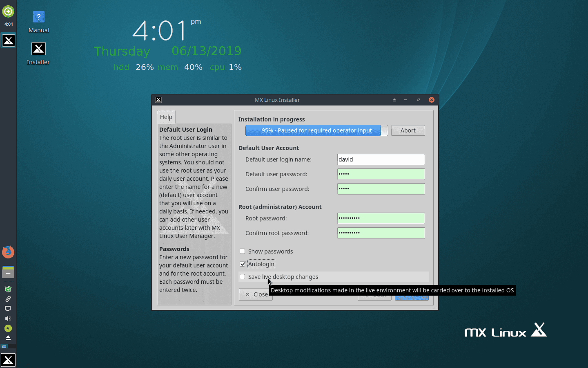Viewport: 588px width, 368px height.
Task: Launch Firefox from the side panel
Action: [8, 252]
